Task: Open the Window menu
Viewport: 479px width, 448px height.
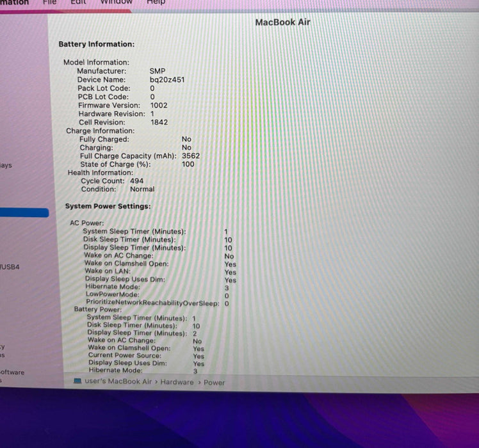Action: (x=117, y=2)
